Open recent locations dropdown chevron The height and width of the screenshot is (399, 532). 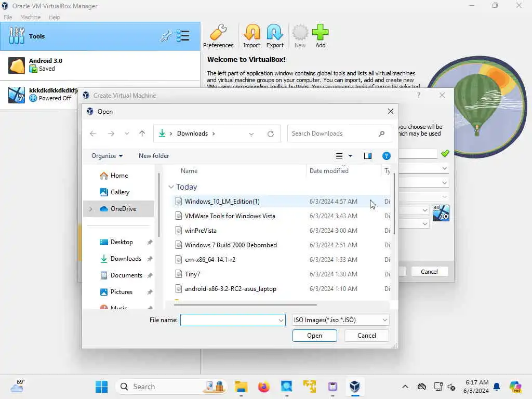pos(127,134)
